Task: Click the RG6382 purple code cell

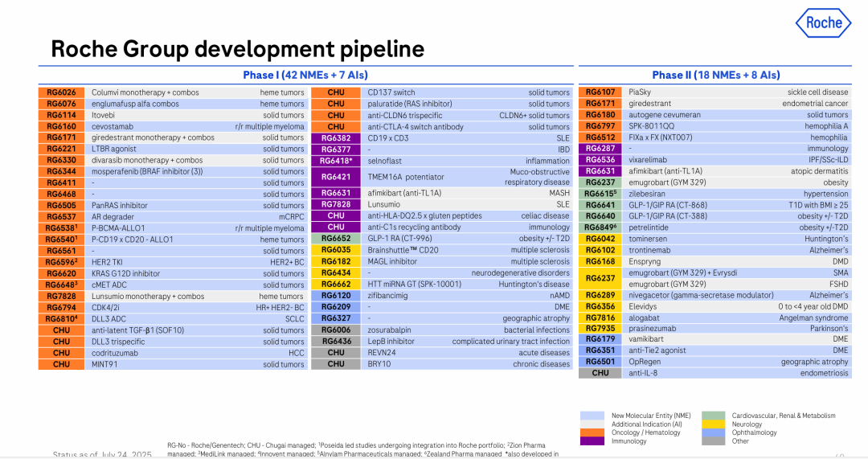Action: coord(336,138)
